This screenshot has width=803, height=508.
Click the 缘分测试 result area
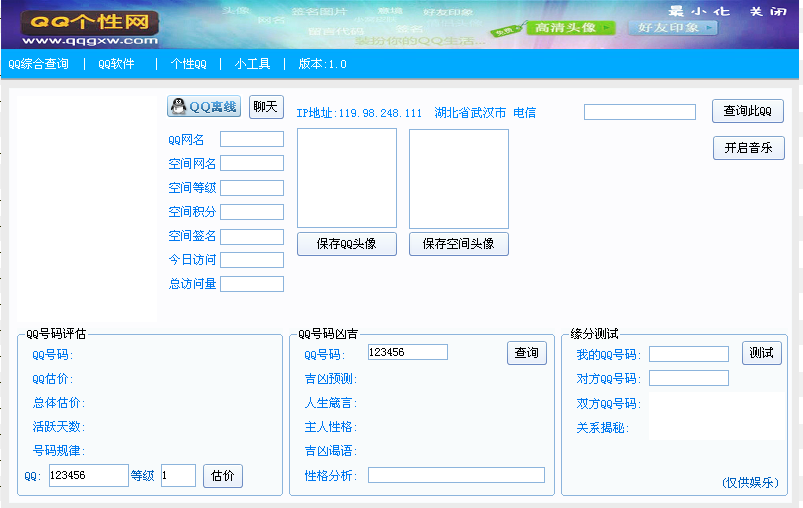click(717, 416)
